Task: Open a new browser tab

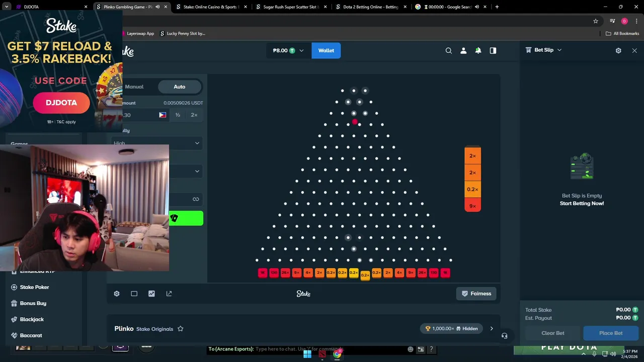Action: (497, 7)
